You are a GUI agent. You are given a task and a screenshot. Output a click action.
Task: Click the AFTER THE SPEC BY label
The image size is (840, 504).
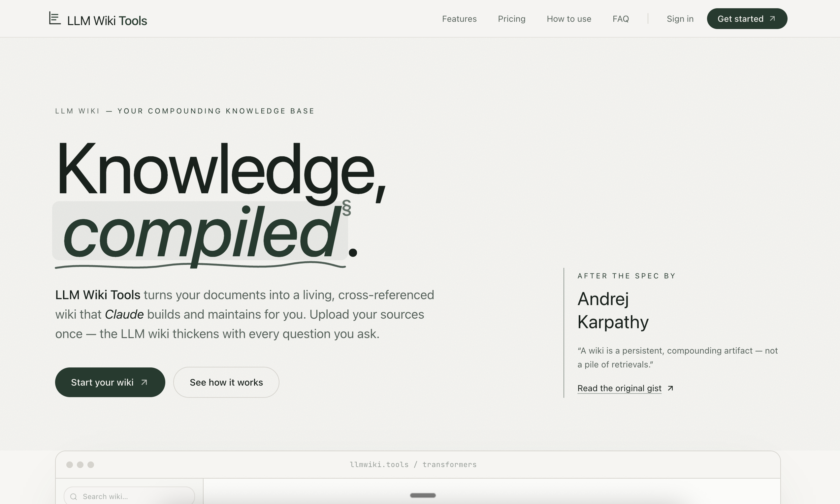point(626,276)
